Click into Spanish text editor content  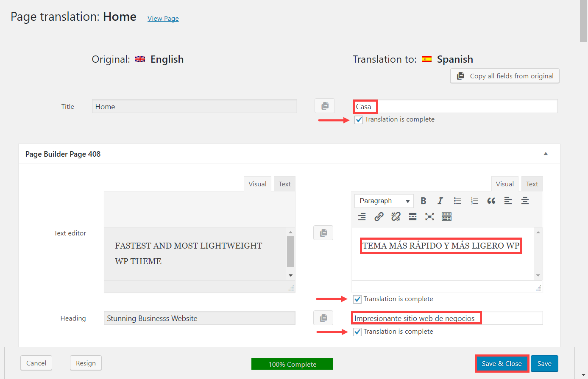coord(442,254)
